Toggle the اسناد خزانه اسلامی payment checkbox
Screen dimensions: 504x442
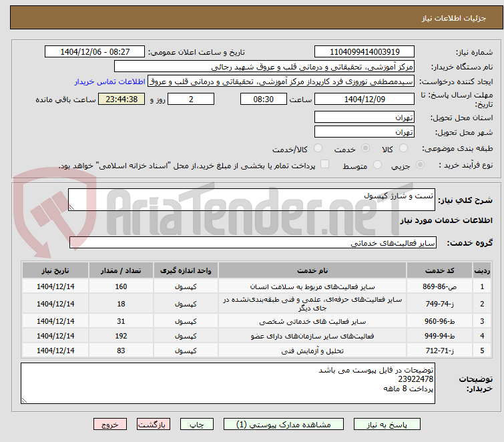tap(325, 164)
